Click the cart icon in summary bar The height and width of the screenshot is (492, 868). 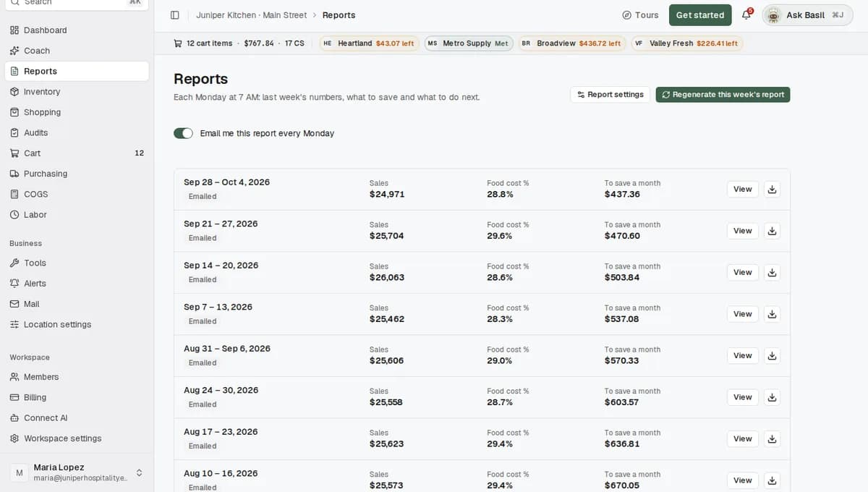178,43
